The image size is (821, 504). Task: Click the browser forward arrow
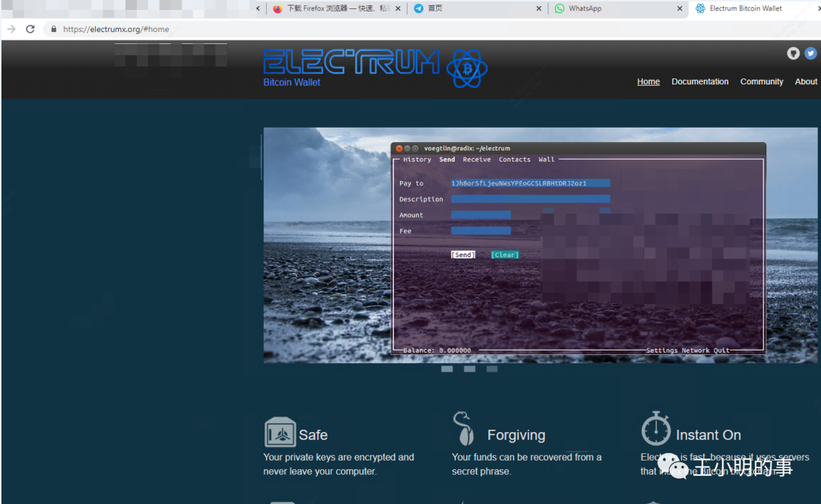(11, 30)
